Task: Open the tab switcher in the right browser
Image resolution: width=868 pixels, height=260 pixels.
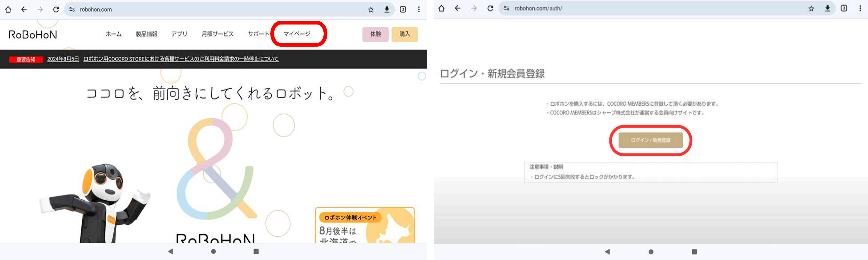Action: click(844, 9)
